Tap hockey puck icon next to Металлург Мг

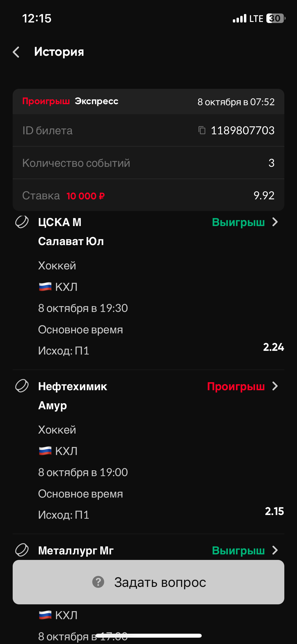pyautogui.click(x=22, y=550)
